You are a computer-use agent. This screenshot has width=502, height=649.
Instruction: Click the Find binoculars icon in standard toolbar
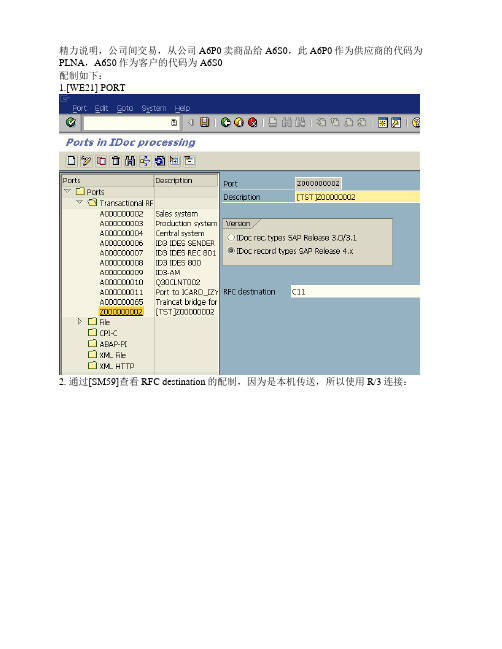point(286,123)
